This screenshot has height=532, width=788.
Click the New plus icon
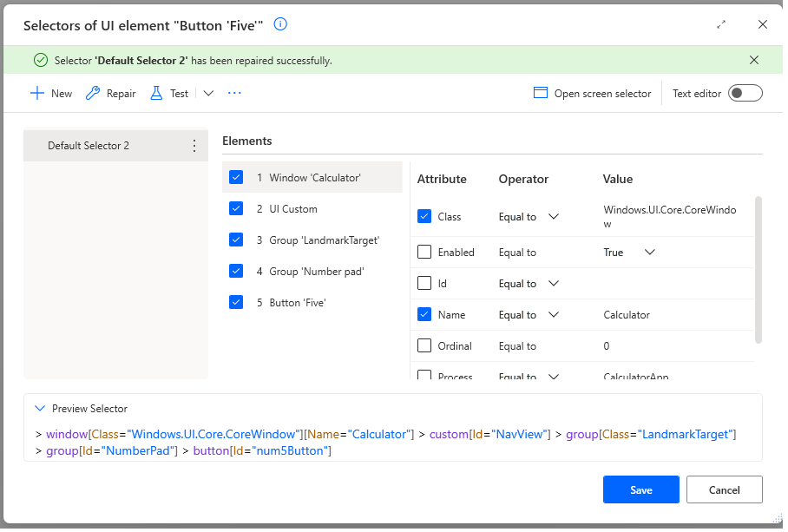(x=37, y=94)
